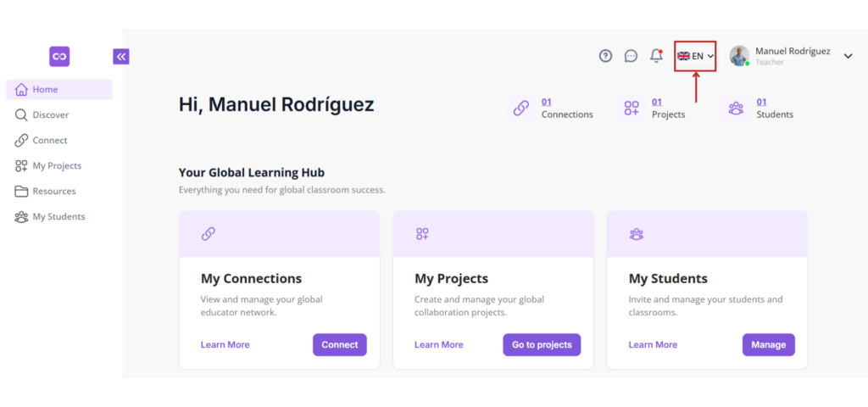Click the Go to projects button
This screenshot has width=868, height=407.
[x=542, y=344]
